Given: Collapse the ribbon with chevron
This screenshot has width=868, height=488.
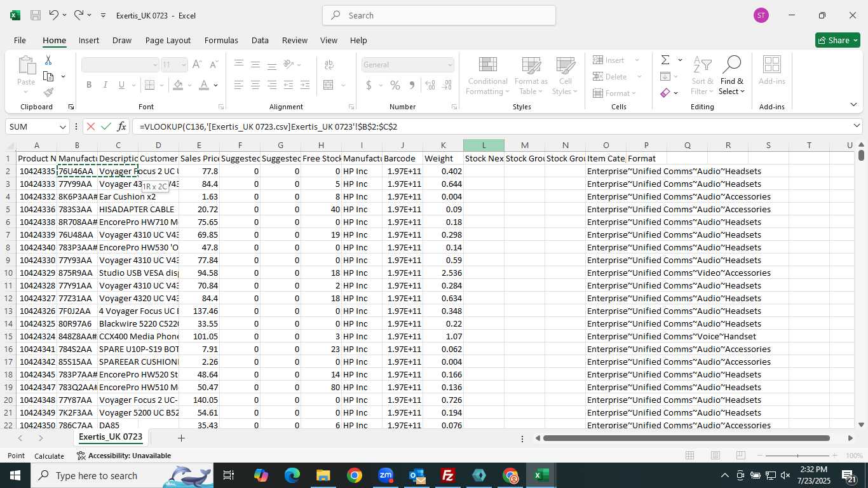Looking at the screenshot, I should point(853,105).
